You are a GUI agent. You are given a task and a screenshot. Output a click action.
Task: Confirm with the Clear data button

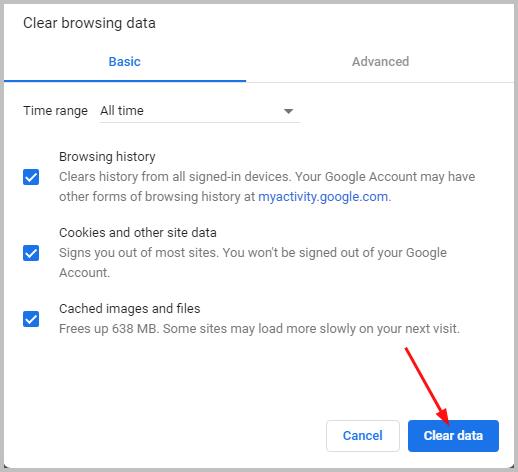[x=453, y=436]
